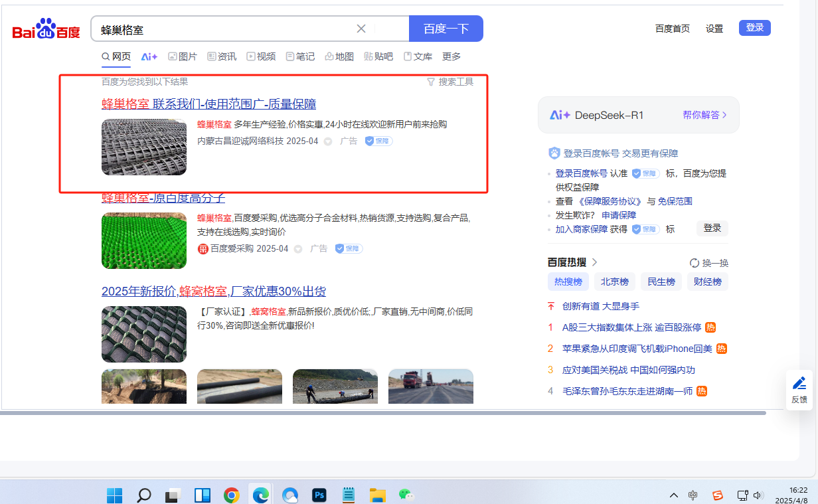Switch to Microsoft Edge on the taskbar
Screen dimensions: 818x504
260,495
